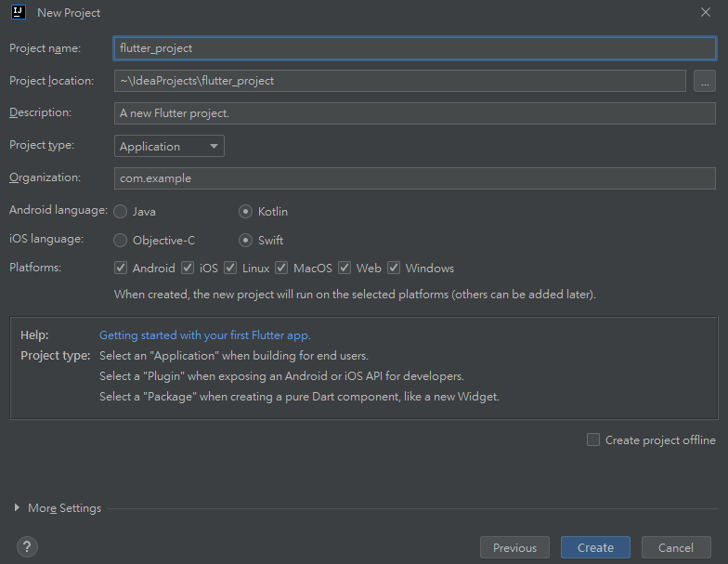Open the Project type Application dropdown
728x564 pixels.
coord(169,146)
